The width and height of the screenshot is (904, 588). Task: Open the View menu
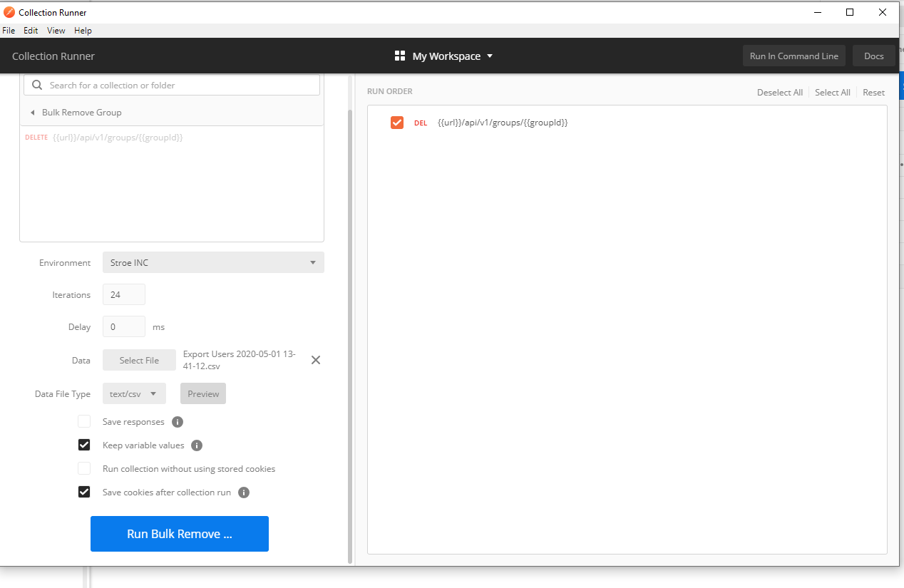tap(56, 31)
